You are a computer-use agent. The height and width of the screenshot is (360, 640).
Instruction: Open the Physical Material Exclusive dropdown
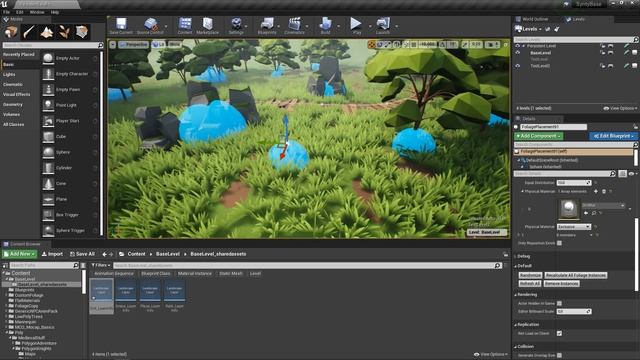click(574, 227)
